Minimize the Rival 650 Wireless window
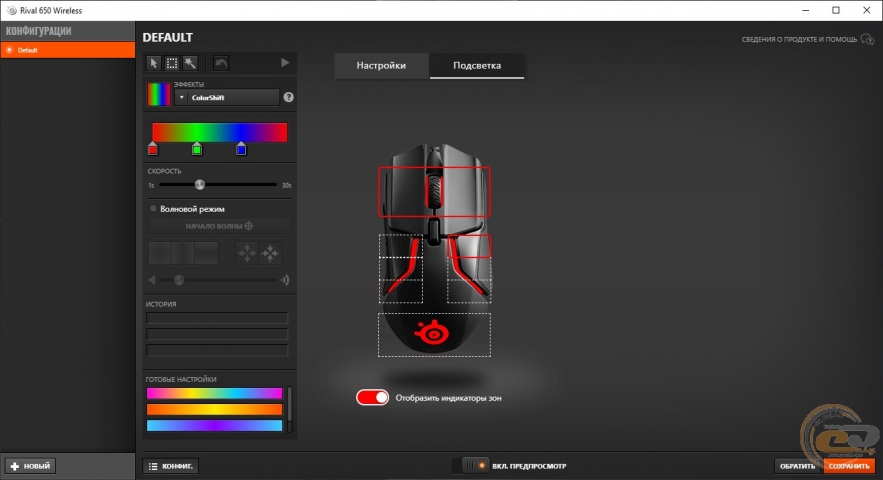 806,10
